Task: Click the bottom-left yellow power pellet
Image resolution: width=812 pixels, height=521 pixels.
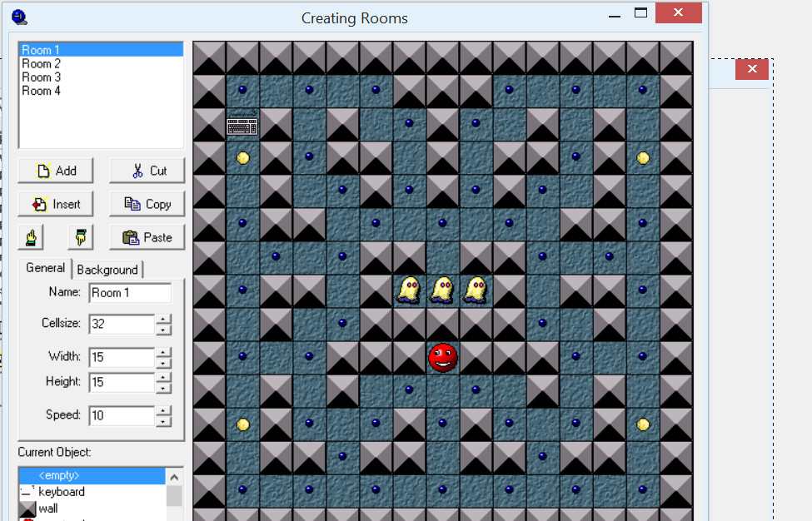Action: click(x=243, y=424)
